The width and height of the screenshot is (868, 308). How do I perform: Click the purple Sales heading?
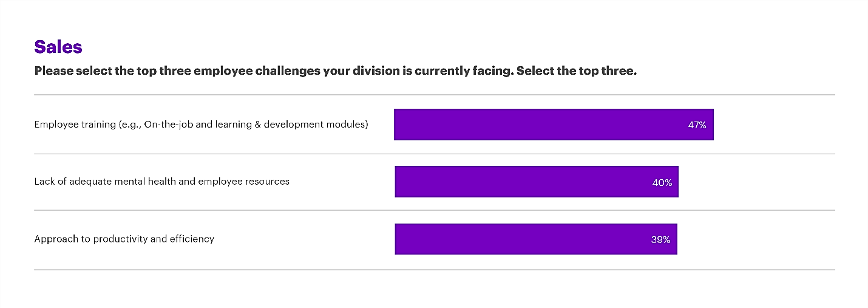[x=58, y=47]
